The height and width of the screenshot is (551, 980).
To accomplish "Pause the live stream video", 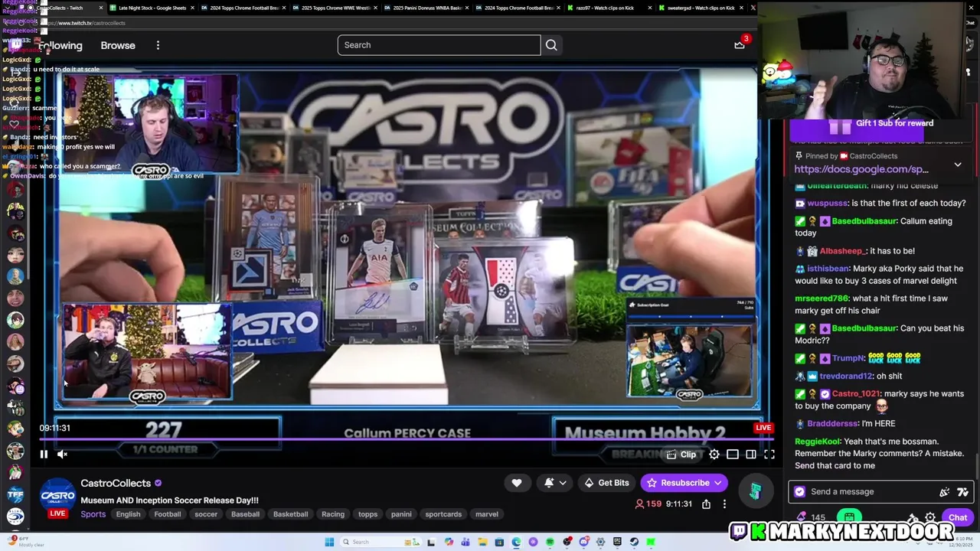I will 44,455.
